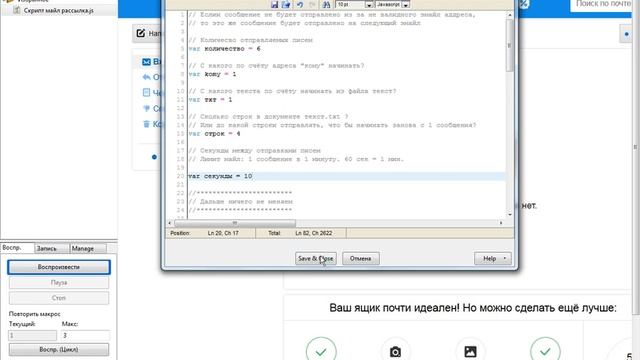Click the script file icon beside Скрипт майл рассылка.js
The width and height of the screenshot is (640, 360).
17,10
